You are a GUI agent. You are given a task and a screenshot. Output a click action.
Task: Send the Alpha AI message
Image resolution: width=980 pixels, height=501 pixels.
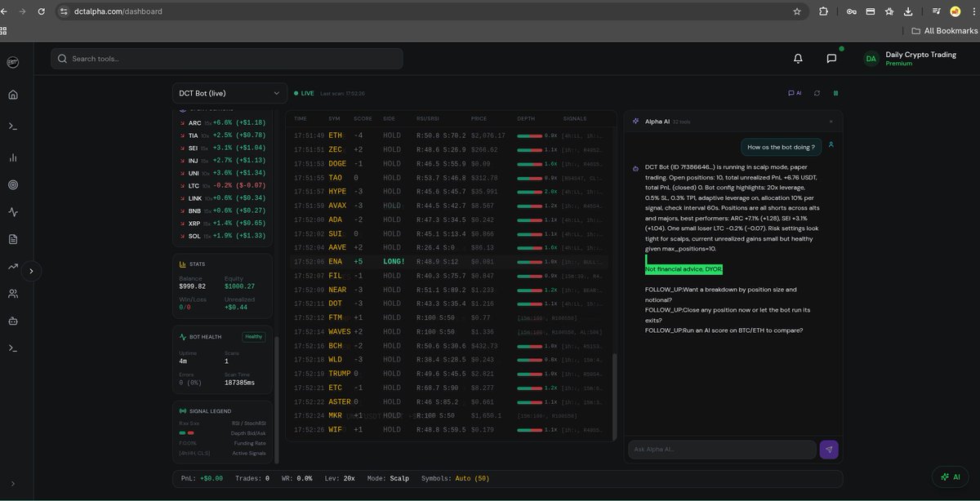point(829,450)
